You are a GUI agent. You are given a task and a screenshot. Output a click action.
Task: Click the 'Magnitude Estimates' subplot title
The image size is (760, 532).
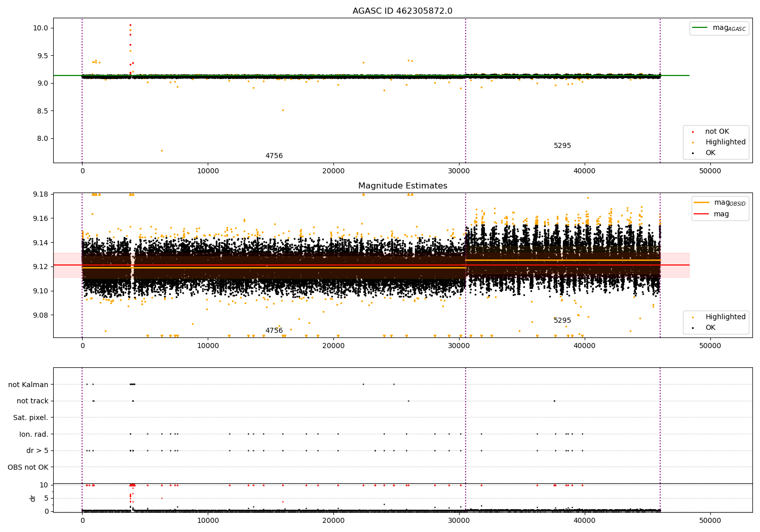(x=402, y=186)
